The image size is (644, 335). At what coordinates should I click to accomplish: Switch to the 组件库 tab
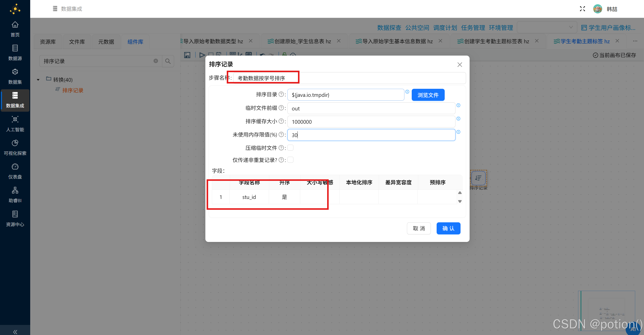[135, 42]
